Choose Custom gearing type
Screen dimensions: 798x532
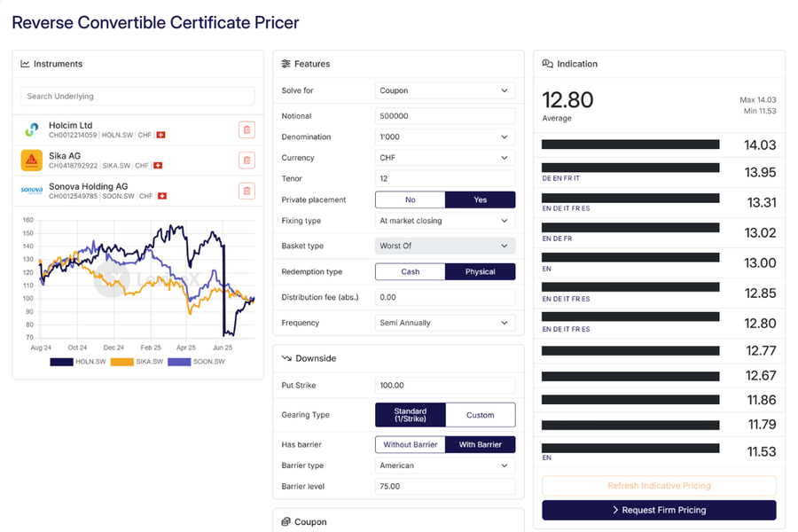[x=480, y=415]
